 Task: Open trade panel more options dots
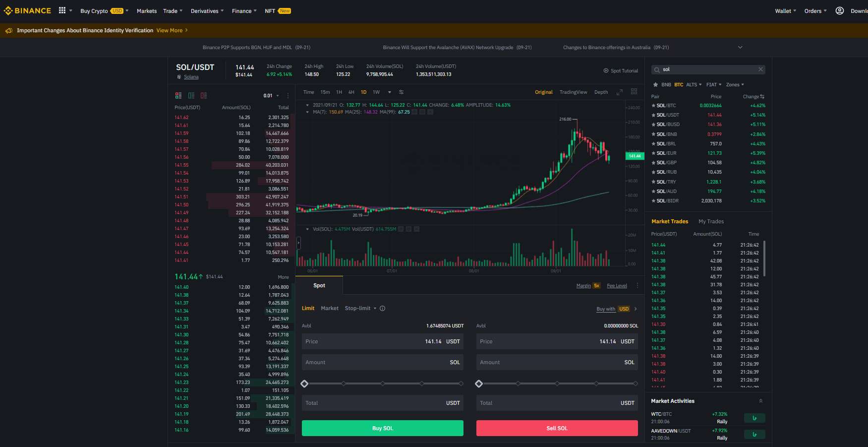[x=637, y=285]
